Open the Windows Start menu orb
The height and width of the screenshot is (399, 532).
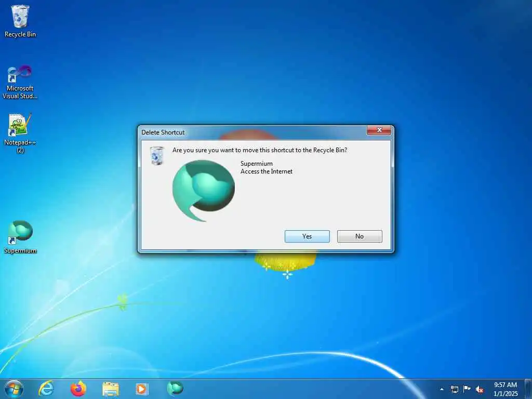click(x=14, y=389)
